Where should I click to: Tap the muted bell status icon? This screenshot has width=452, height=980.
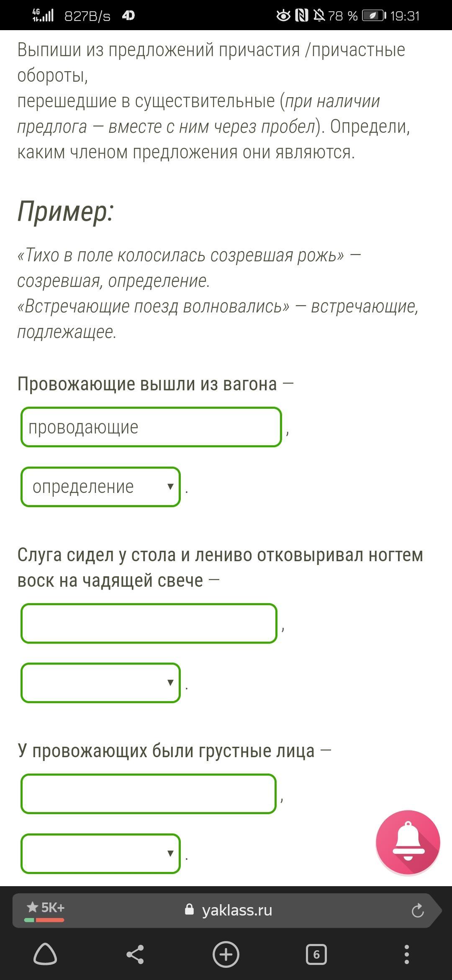(319, 16)
